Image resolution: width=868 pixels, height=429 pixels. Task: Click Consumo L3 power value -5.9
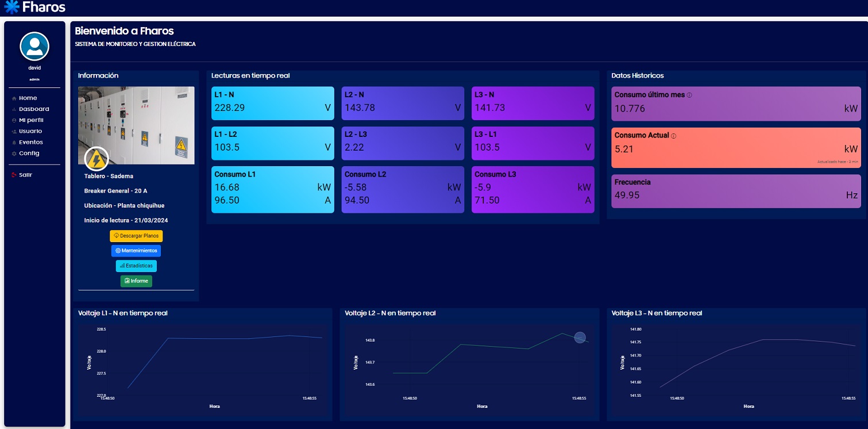(x=483, y=187)
